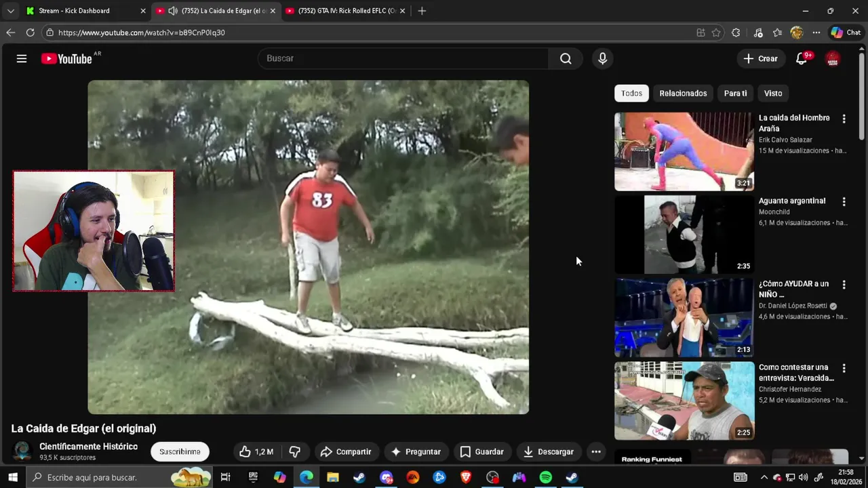The image size is (868, 488).
Task: Click the YouTube Buscar search field
Action: (x=403, y=58)
